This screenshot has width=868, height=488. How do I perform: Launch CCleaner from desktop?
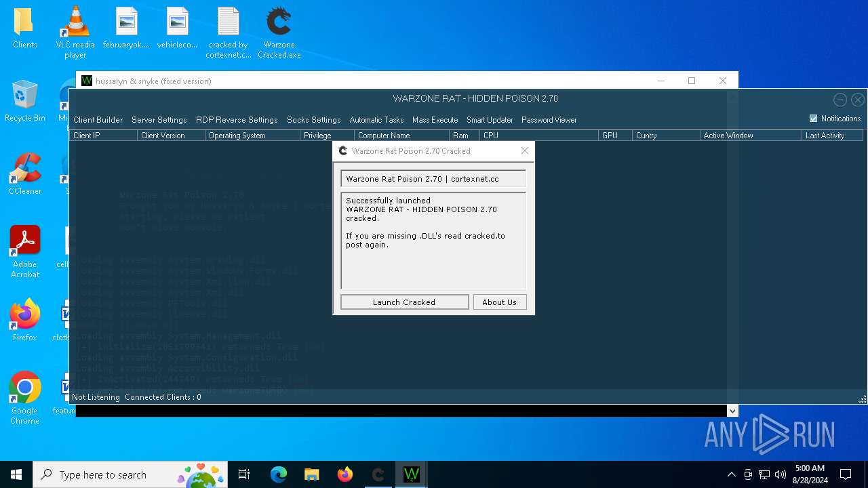25,175
